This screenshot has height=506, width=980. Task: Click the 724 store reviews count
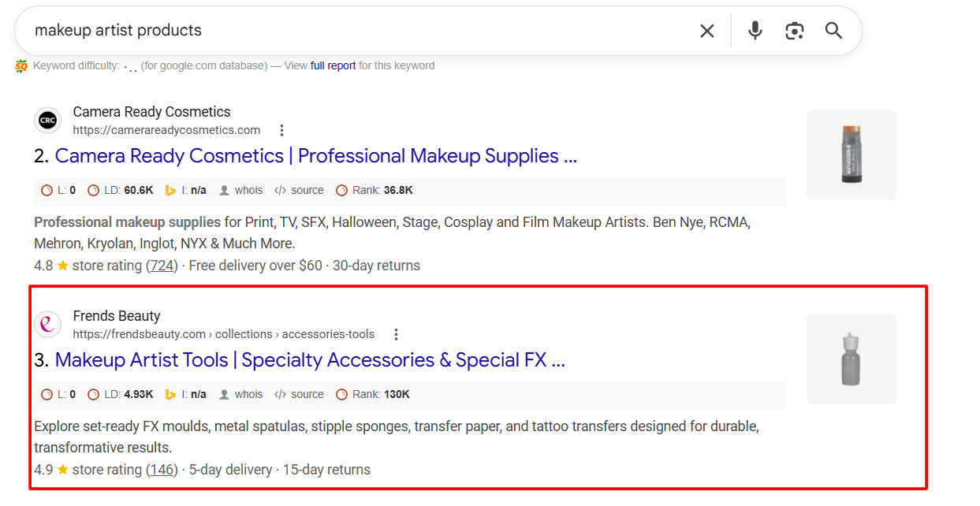(x=162, y=266)
